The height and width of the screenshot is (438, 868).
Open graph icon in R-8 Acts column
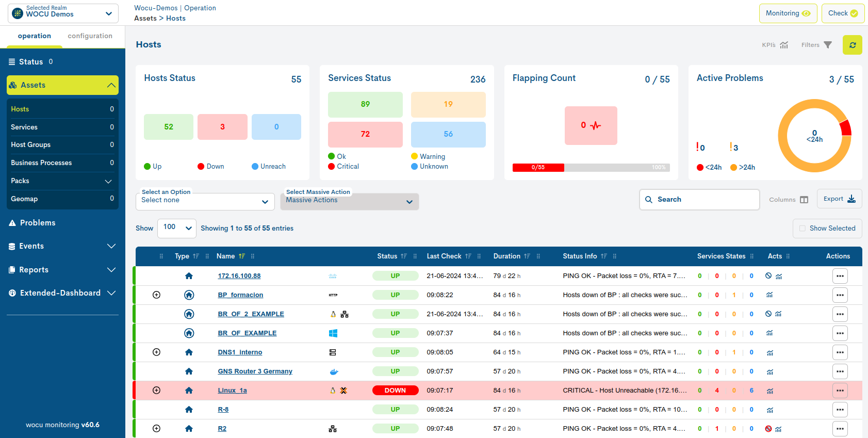coord(769,410)
